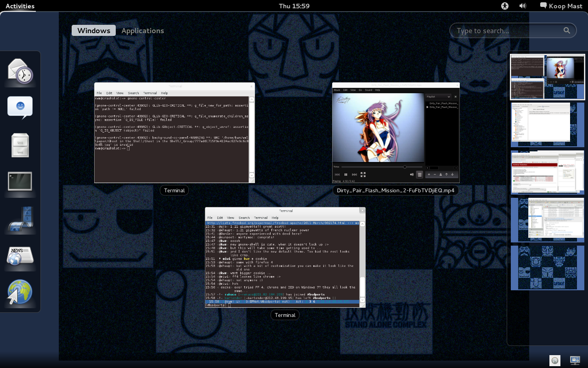588x368 pixels.
Task: Click upper Terminal vertical scrollbar
Action: pos(252,137)
